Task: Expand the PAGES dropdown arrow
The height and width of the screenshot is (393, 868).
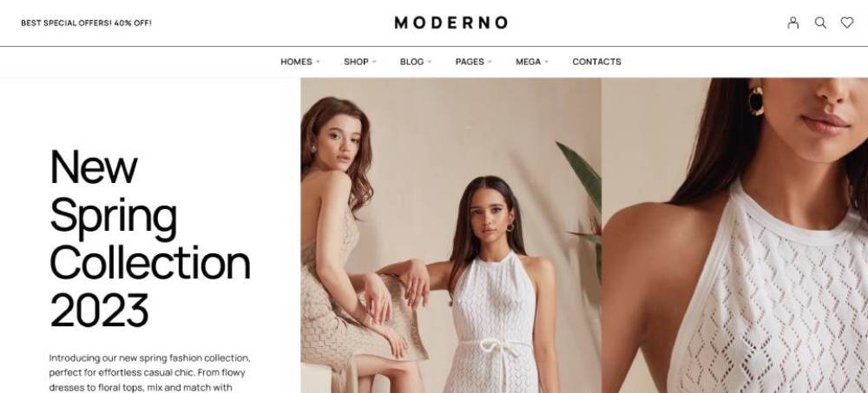Action: coord(490,62)
